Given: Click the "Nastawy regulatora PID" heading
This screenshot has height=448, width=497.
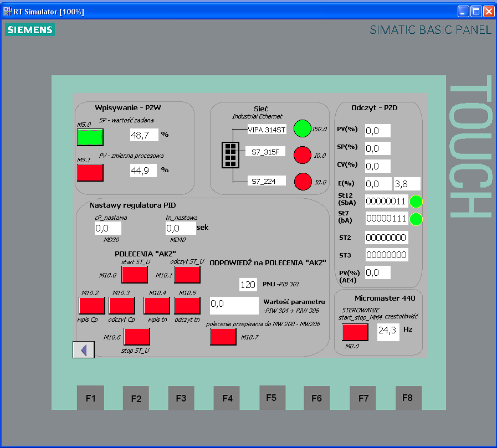Looking at the screenshot, I should point(132,205).
